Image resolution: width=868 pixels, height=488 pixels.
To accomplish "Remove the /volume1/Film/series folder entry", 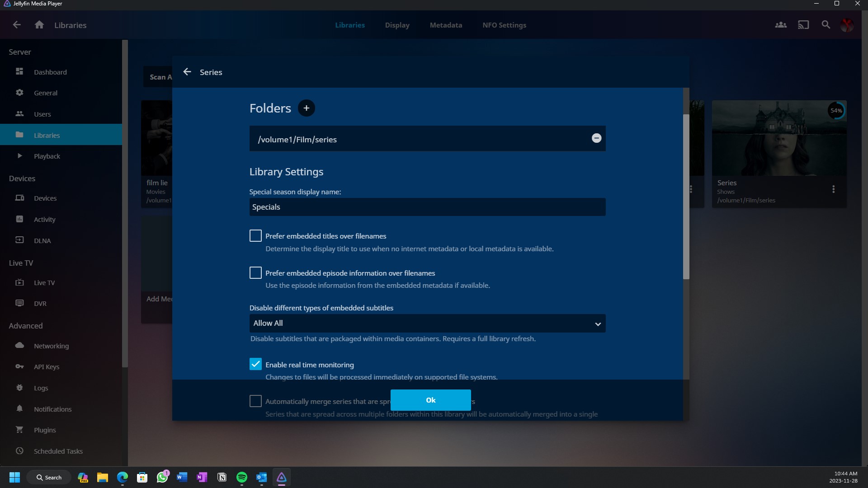I will coord(596,138).
